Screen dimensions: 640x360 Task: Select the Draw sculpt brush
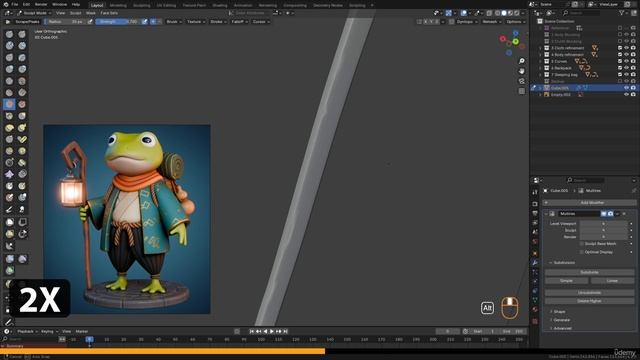(x=9, y=34)
